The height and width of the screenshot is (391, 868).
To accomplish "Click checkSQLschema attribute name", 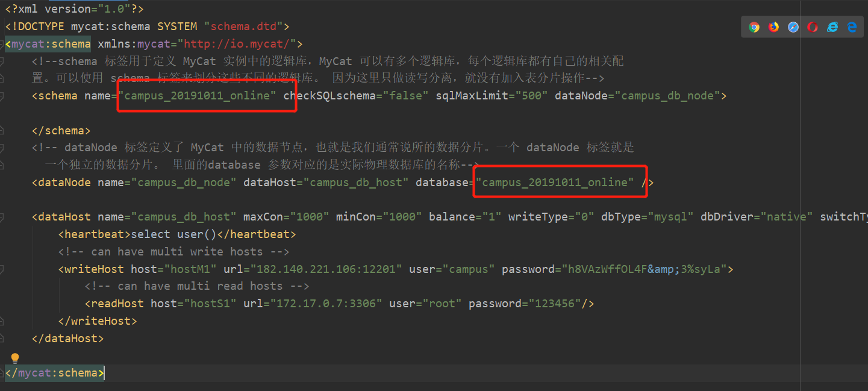I will pyautogui.click(x=329, y=96).
